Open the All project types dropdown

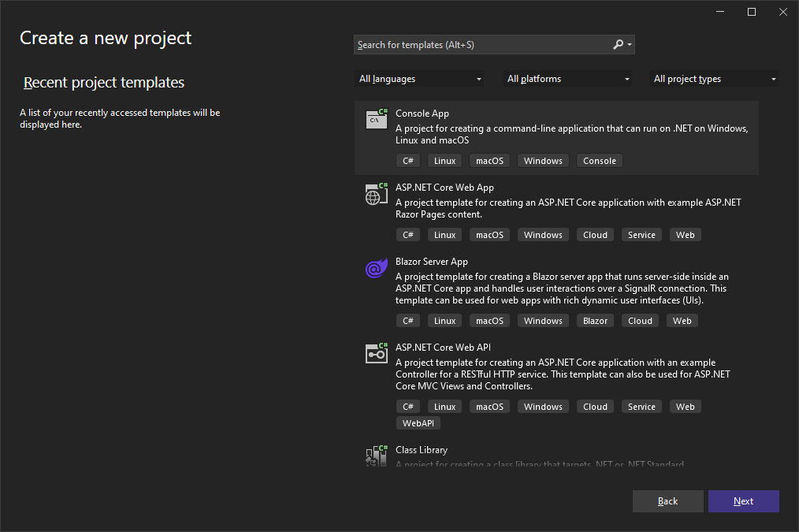point(713,79)
